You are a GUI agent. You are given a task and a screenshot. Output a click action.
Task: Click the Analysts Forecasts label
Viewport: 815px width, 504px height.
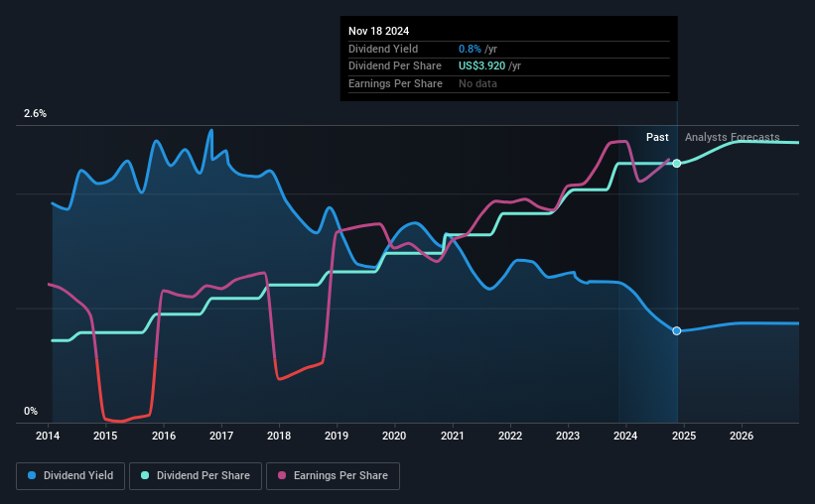pos(733,137)
